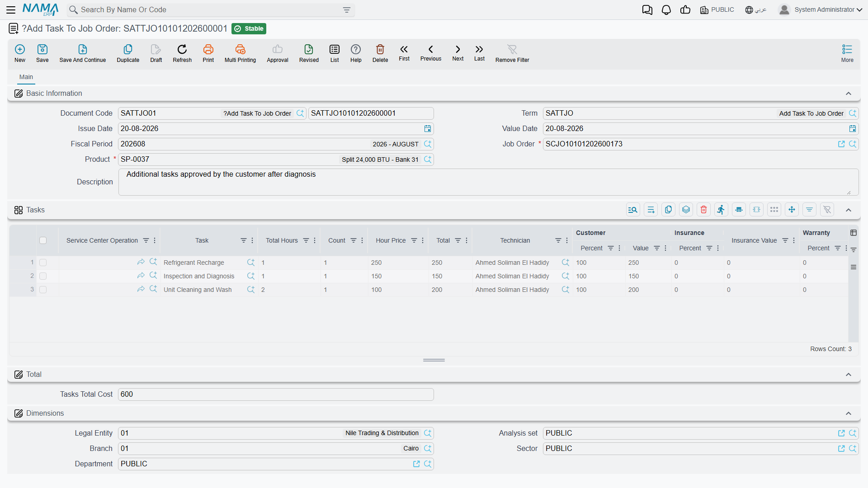Click the Tasks Total Cost field
Screen dimensions: 868x488
(x=276, y=394)
